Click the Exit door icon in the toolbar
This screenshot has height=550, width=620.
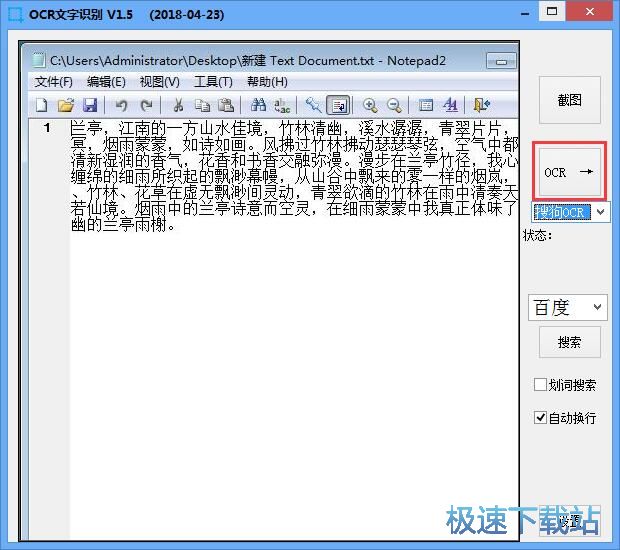[481, 105]
